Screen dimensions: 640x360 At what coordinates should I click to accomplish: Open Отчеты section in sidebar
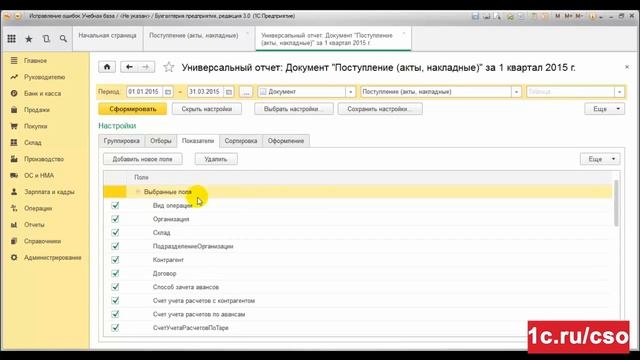pos(34,224)
